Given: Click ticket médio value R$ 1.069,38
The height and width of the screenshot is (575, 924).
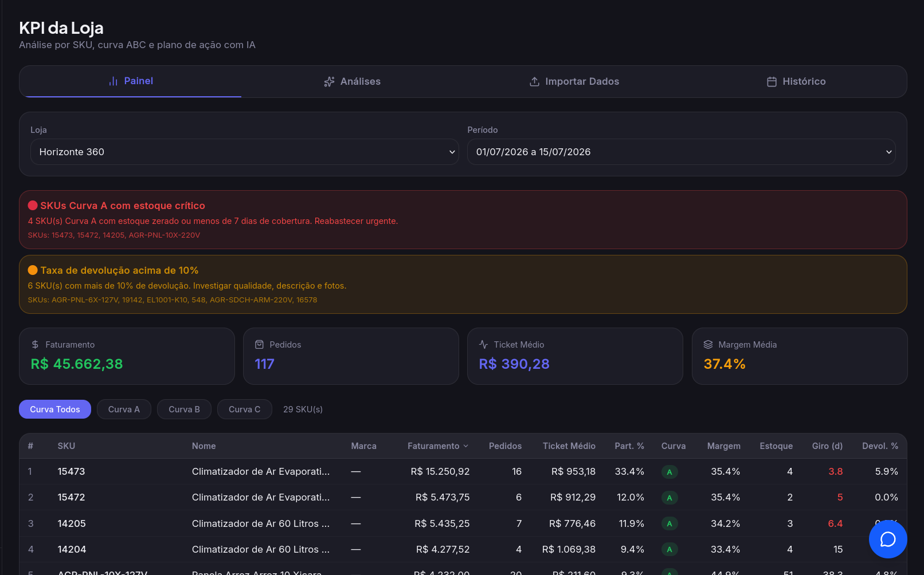Looking at the screenshot, I should pyautogui.click(x=569, y=550).
